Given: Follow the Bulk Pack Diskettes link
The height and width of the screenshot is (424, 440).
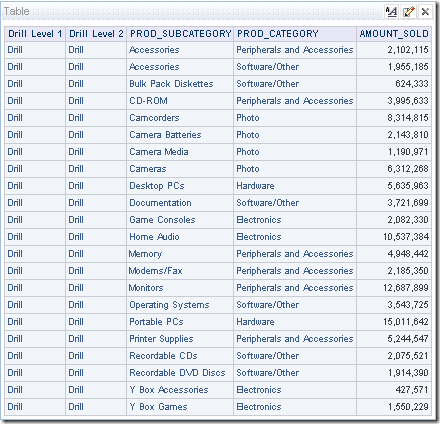Looking at the screenshot, I should tap(171, 84).
